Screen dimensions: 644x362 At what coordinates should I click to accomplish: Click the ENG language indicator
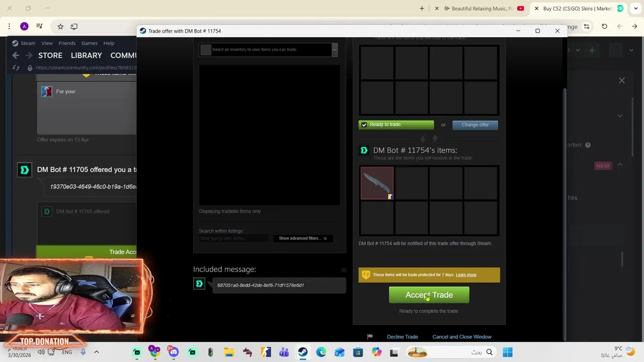tap(67, 352)
